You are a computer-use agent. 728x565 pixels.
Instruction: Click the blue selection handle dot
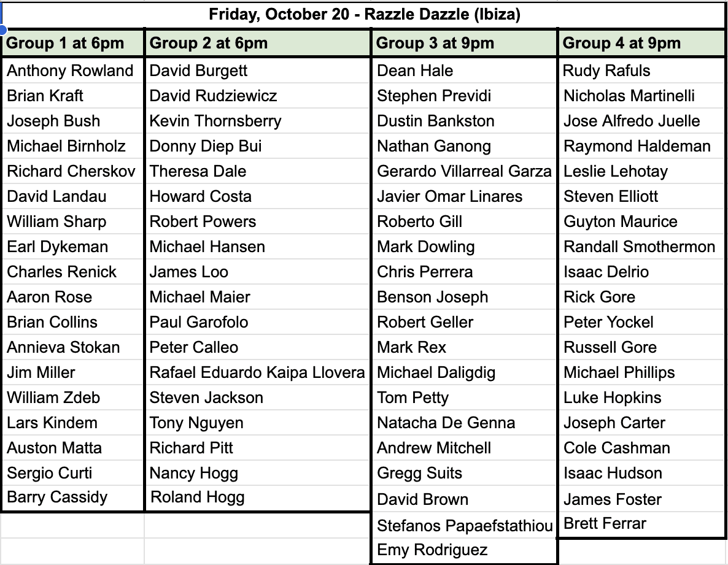[2, 31]
